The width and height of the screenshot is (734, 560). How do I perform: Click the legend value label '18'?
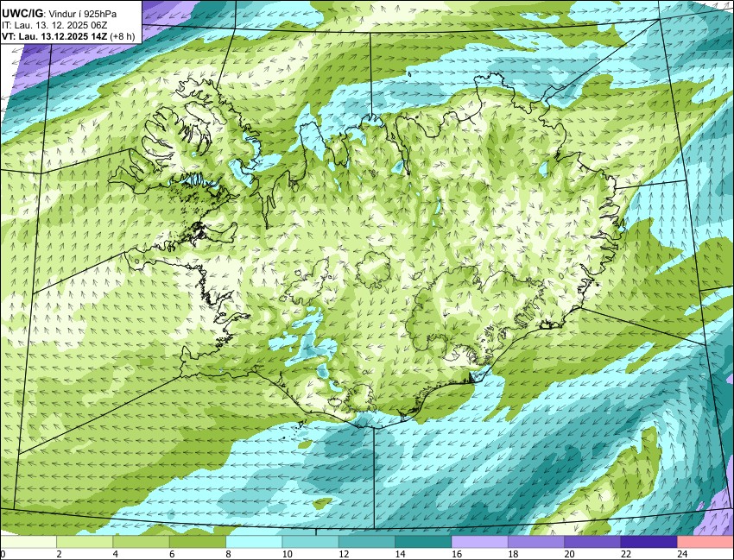(513, 554)
